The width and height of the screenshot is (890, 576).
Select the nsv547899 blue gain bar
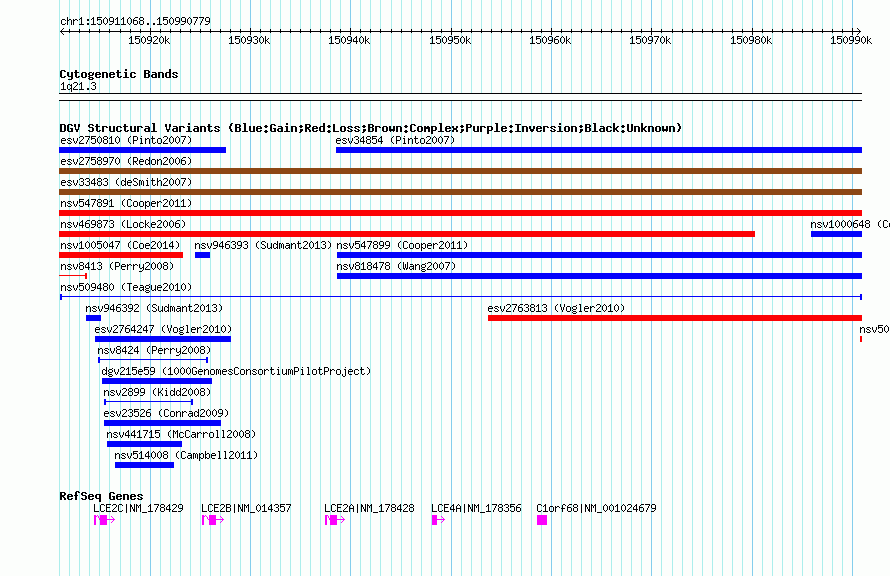coord(599,255)
